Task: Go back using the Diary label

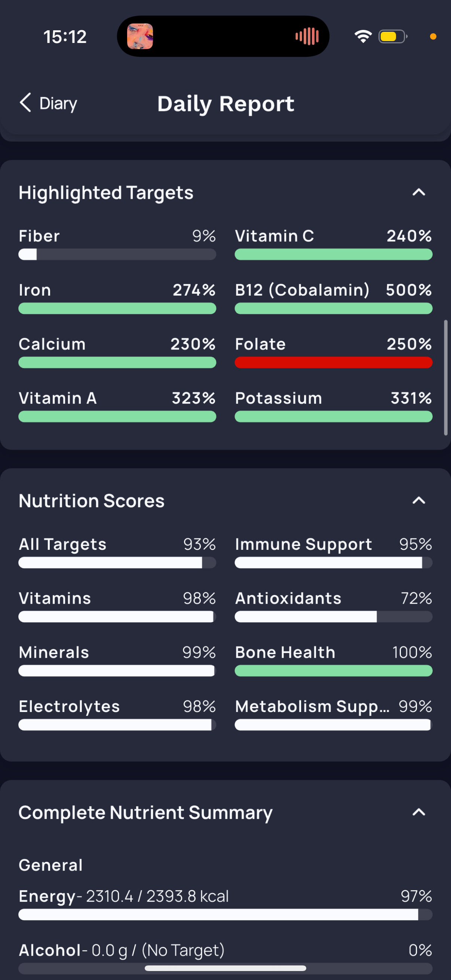Action: [58, 104]
